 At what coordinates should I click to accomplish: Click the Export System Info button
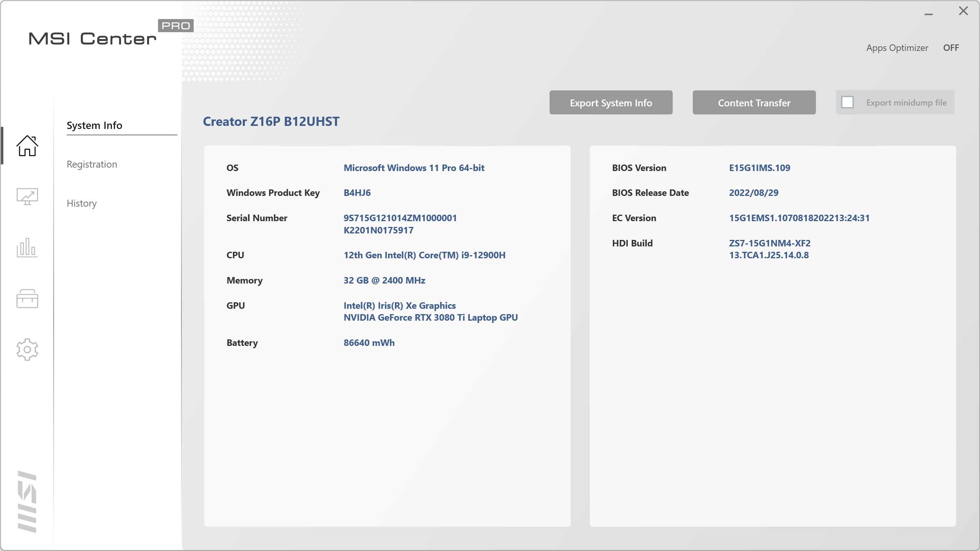pos(610,103)
